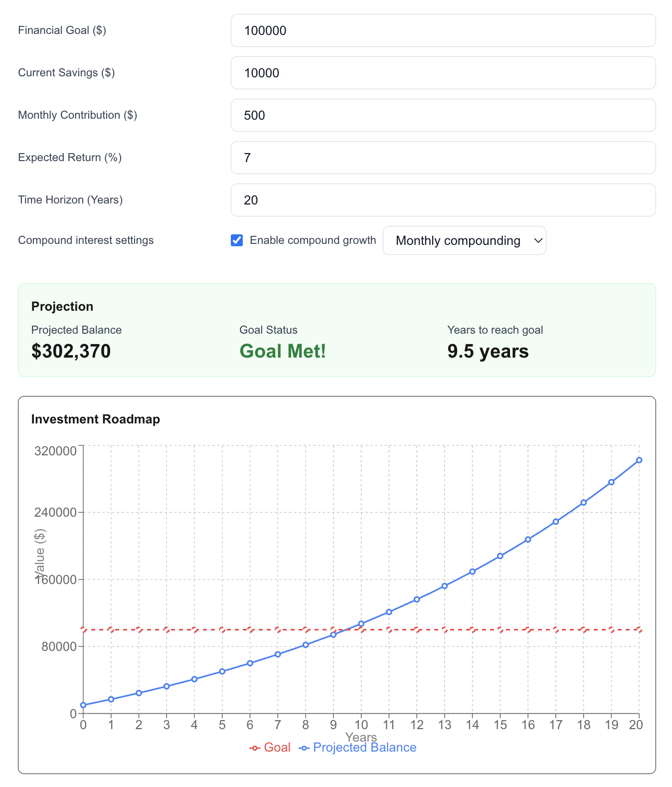Click the Projected Balance legend text
Screen dimensions: 672x787
364,748
